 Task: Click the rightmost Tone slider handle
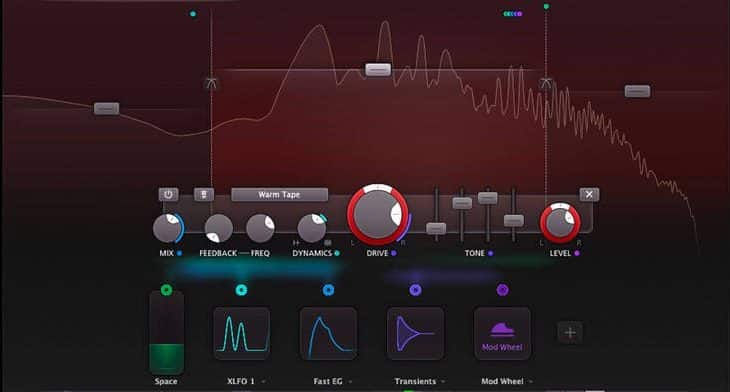[514, 221]
